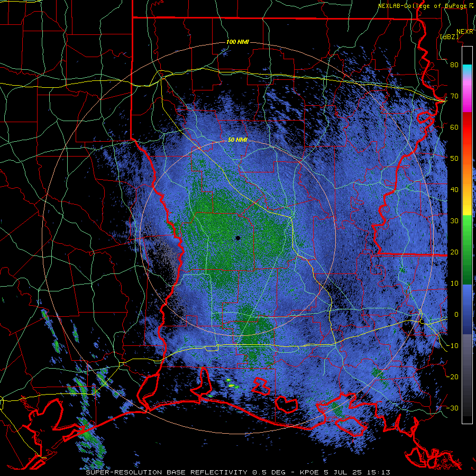This screenshot has height=476, width=476.
Task: Click the 'SUPER-RESOLUTION BASE REFLECTIVITY' caption text
Action: [167, 472]
